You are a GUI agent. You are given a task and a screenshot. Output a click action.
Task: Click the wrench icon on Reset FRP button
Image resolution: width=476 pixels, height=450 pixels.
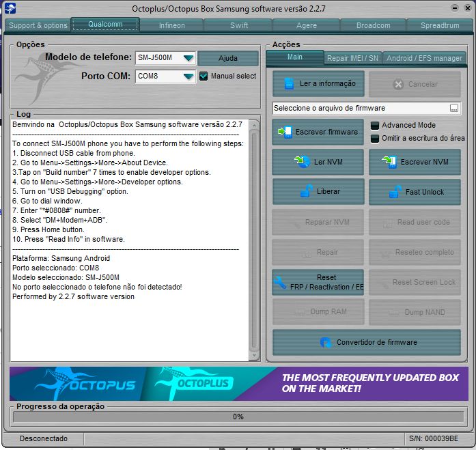(279, 283)
